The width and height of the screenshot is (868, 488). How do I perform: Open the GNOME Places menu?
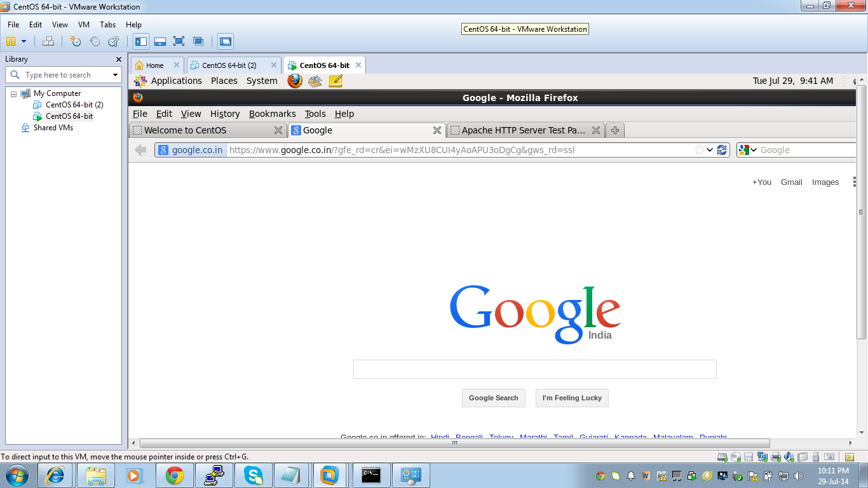coord(224,81)
